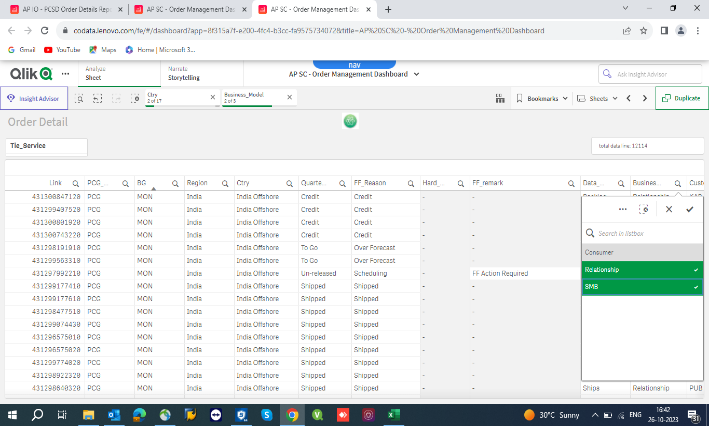Click the Search in listbox field
709x426 pixels.
645,233
